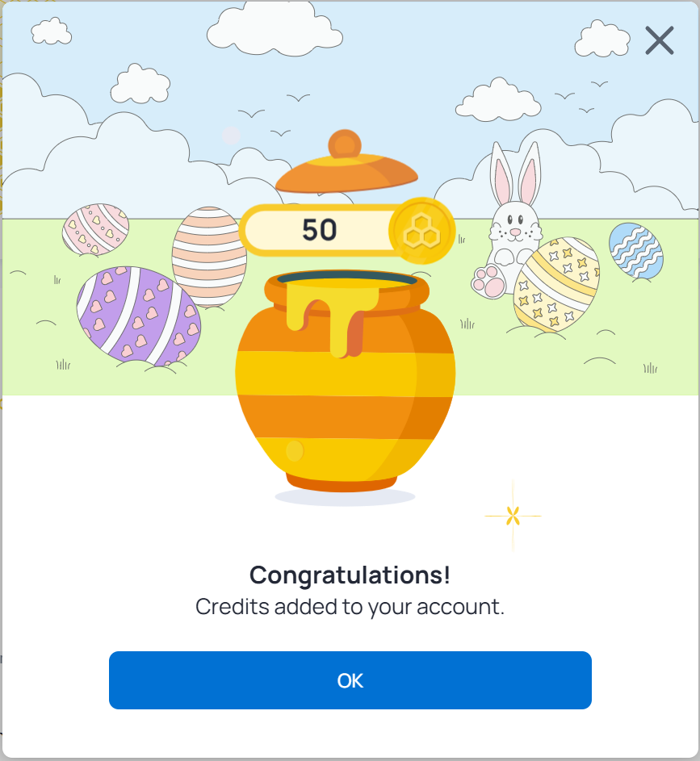Click the yellow egg with stars
This screenshot has height=761, width=700.
click(x=555, y=284)
